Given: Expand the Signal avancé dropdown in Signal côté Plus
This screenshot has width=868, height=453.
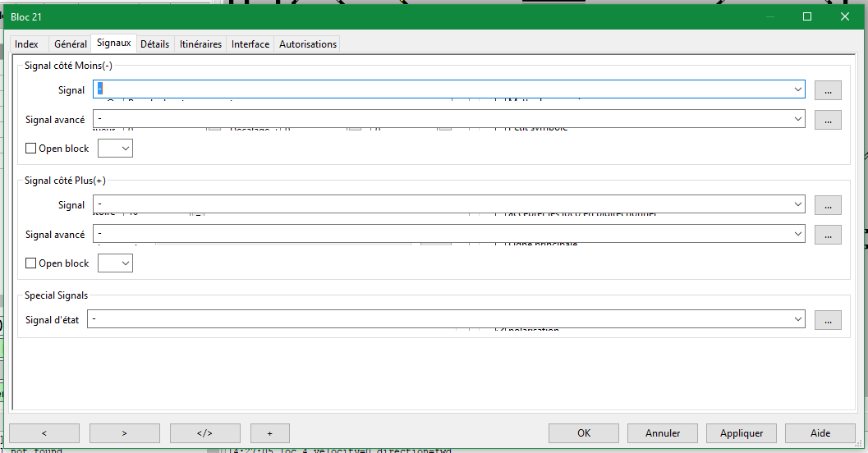Looking at the screenshot, I should point(797,235).
